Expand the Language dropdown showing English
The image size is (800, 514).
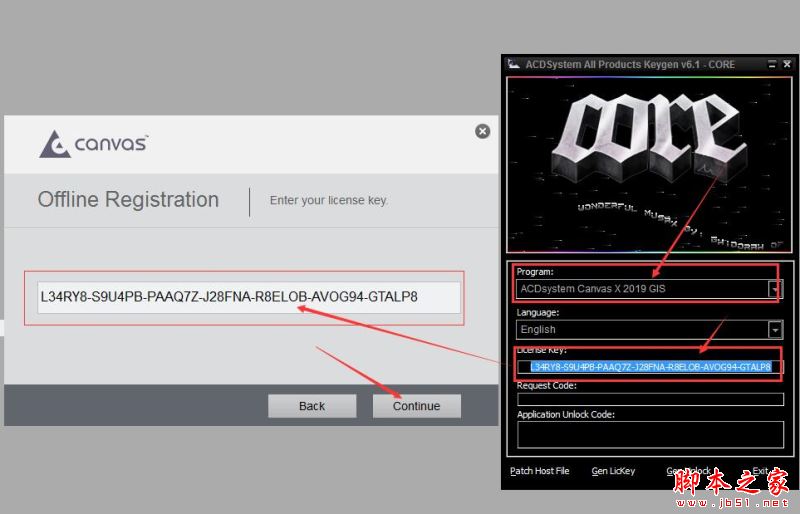(x=775, y=330)
